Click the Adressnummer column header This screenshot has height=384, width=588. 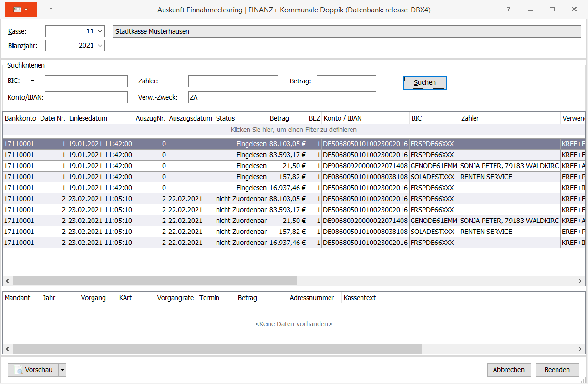tap(315, 298)
